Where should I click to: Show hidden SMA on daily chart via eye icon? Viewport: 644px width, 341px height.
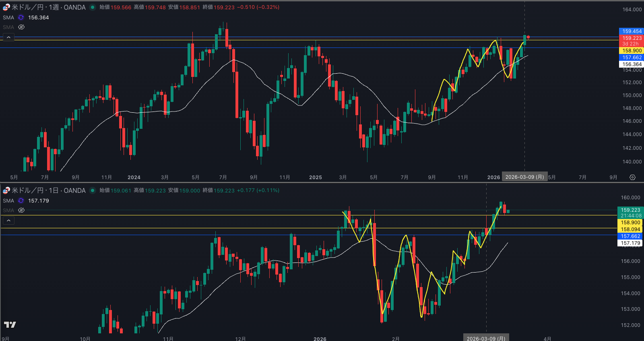21,211
